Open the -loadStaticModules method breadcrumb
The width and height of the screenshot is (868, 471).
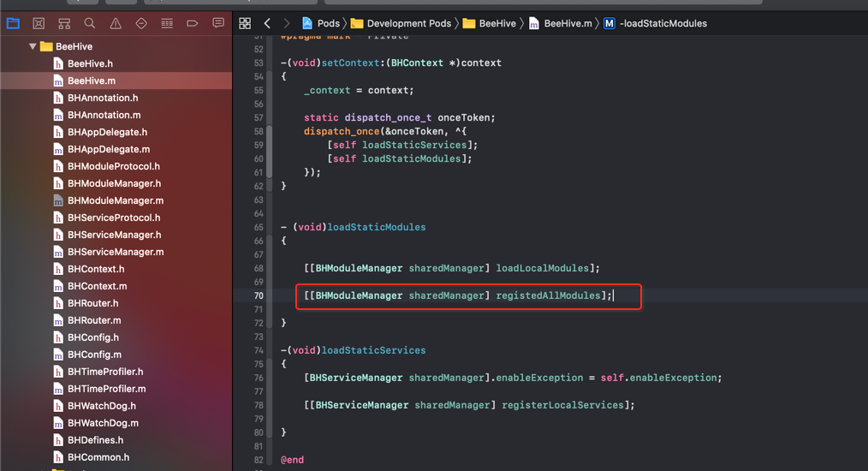click(x=656, y=23)
